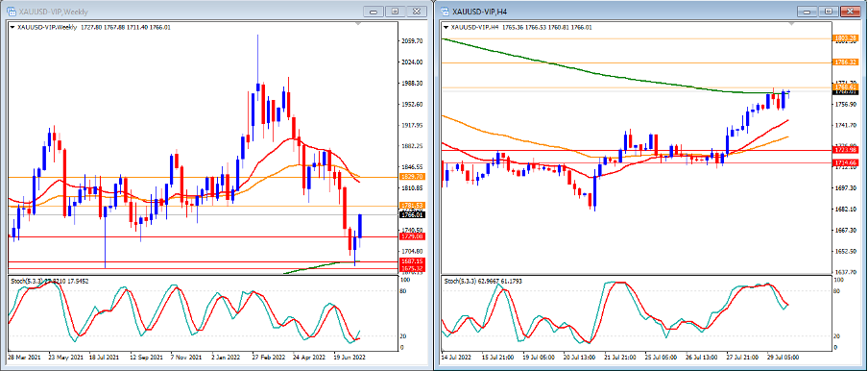Click the chart icon in the Weekly window title bar
This screenshot has height=371, width=868.
11,12
